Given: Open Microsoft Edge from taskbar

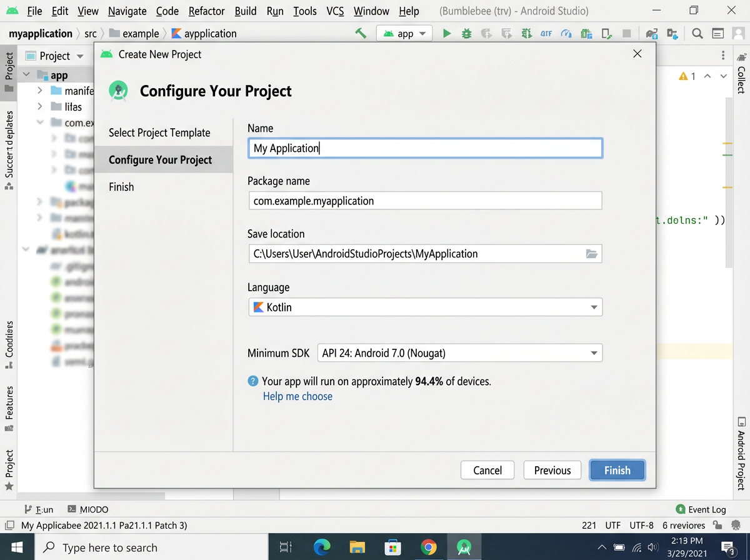Looking at the screenshot, I should [321, 547].
